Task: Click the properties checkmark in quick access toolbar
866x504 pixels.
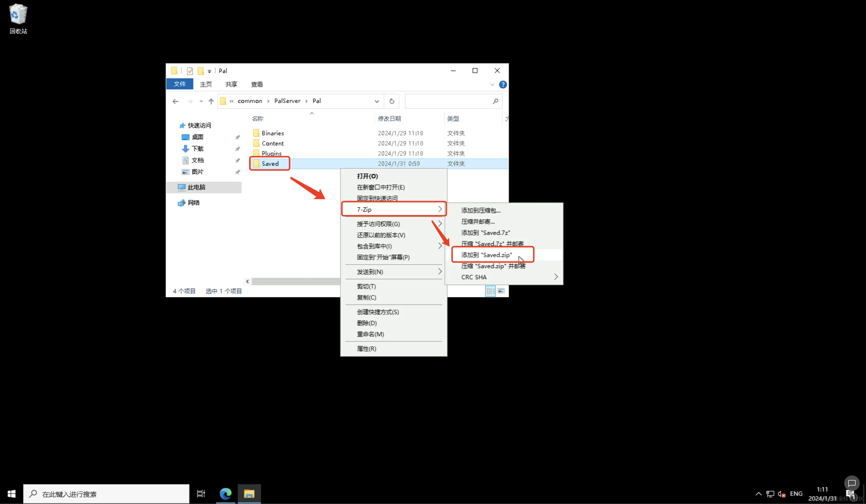Action: point(190,71)
